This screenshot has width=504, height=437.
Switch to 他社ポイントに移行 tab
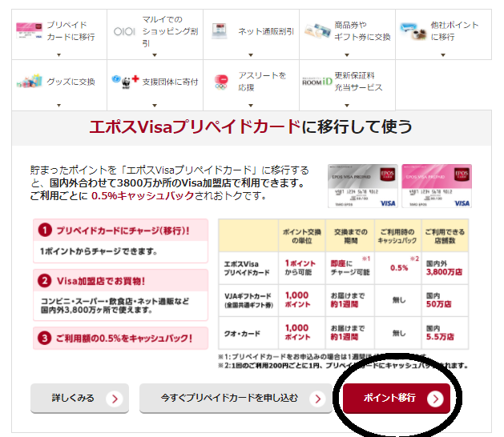(443, 34)
